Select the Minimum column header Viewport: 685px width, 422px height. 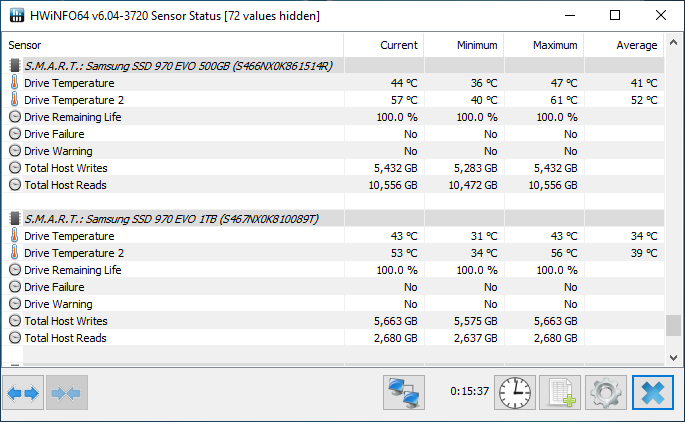pos(464,45)
